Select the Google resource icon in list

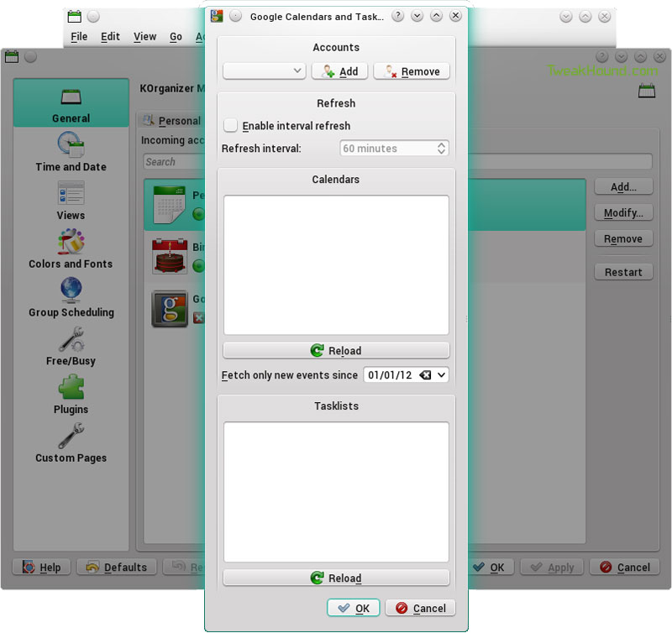(170, 309)
